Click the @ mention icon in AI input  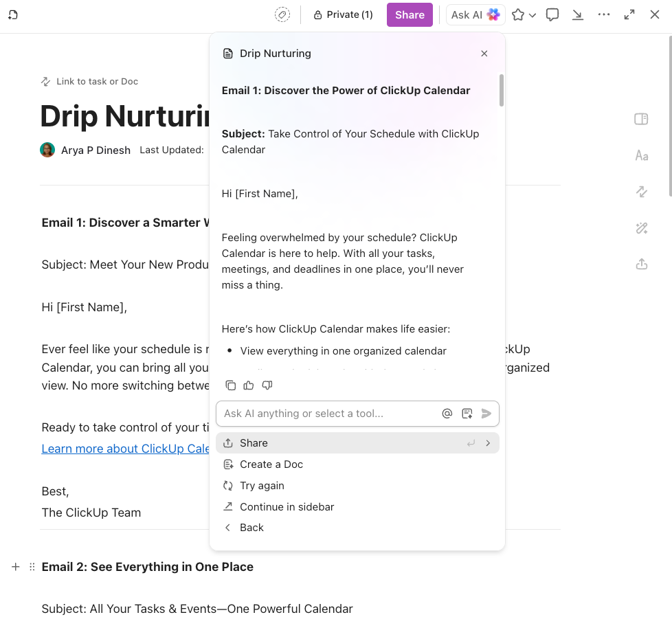coord(447,414)
